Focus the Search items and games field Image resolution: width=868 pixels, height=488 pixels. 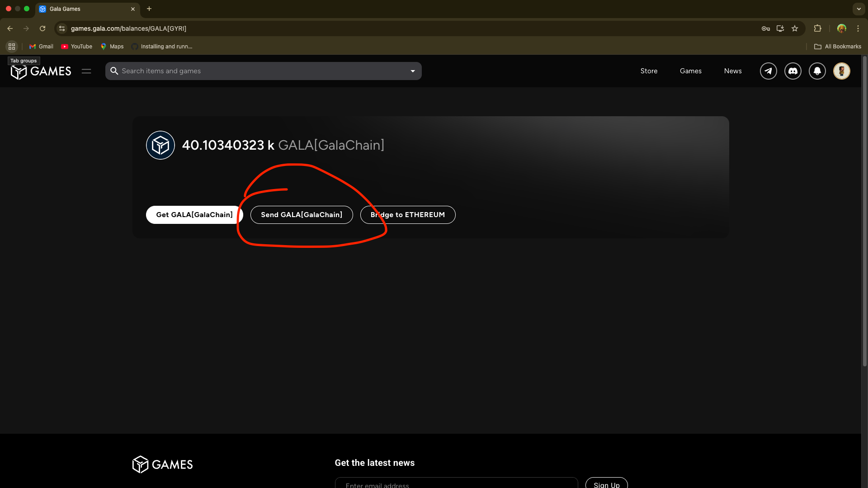click(264, 71)
